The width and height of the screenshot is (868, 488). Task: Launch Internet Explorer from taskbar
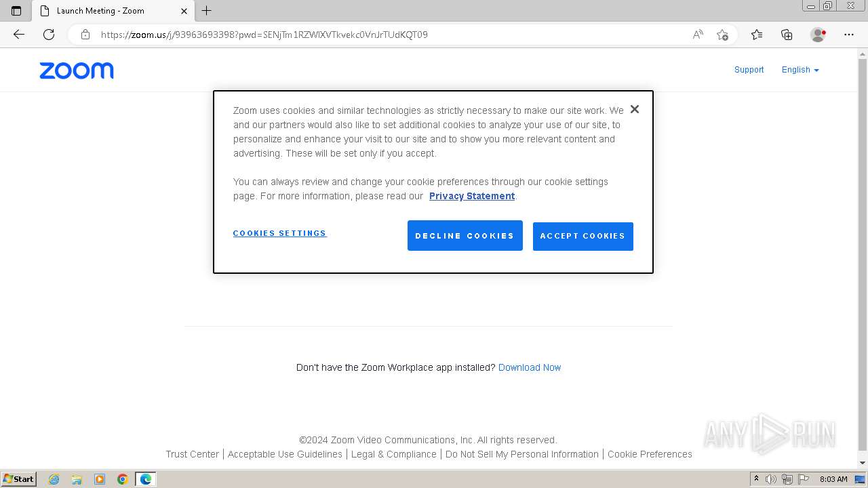[x=54, y=479]
